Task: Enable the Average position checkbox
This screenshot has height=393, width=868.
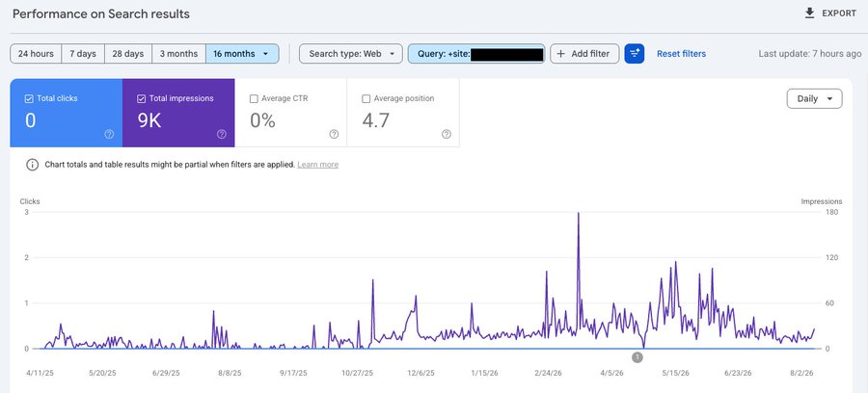Action: [x=366, y=98]
